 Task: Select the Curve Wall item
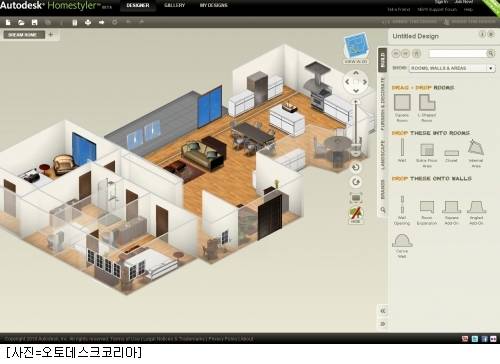[x=402, y=246]
